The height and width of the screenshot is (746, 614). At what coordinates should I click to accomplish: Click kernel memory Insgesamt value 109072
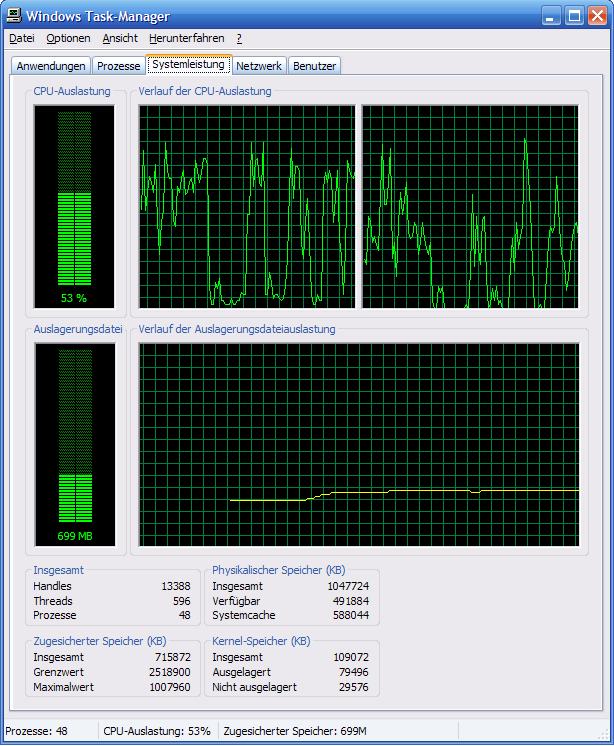click(351, 657)
